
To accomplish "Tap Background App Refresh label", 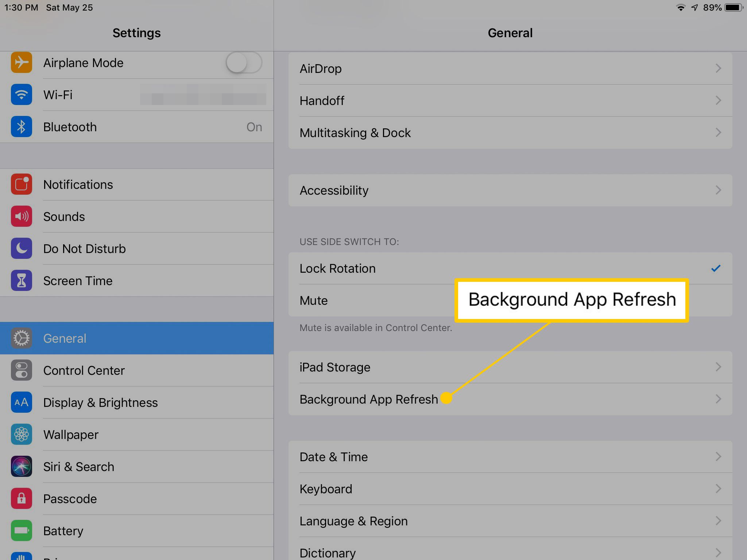I will click(x=369, y=400).
